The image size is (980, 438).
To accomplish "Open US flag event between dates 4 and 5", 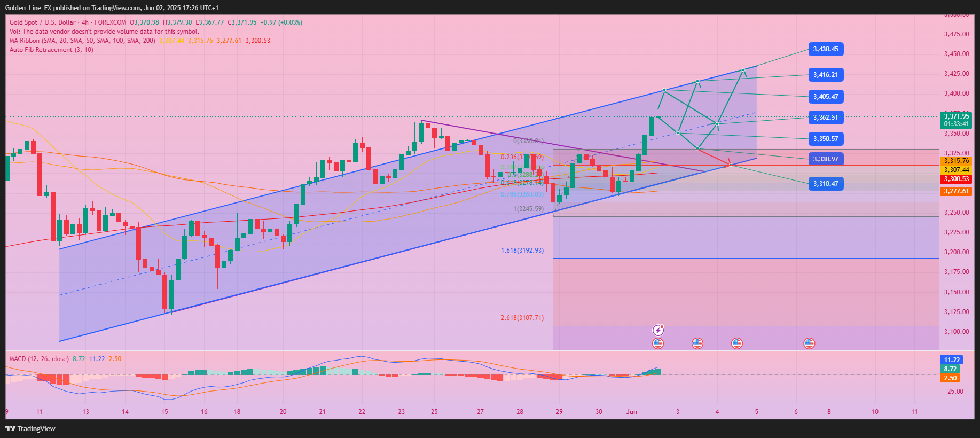I will click(x=737, y=343).
